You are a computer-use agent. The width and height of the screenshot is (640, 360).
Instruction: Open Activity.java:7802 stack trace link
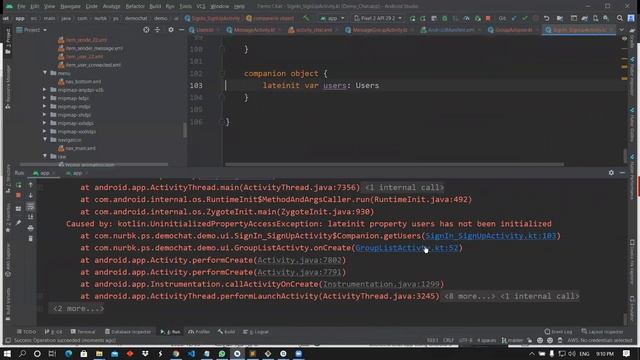(x=299, y=260)
